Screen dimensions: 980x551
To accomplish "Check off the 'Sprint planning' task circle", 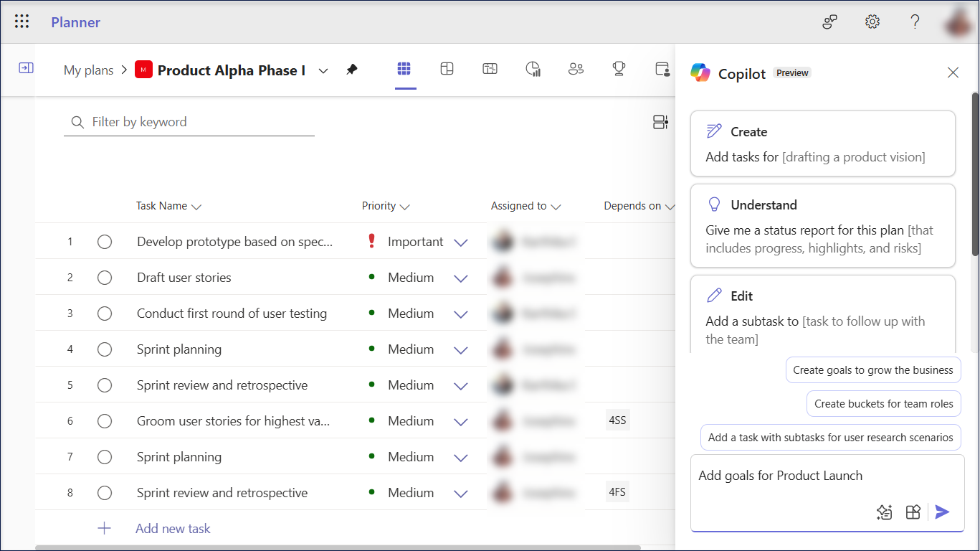I will pos(105,349).
